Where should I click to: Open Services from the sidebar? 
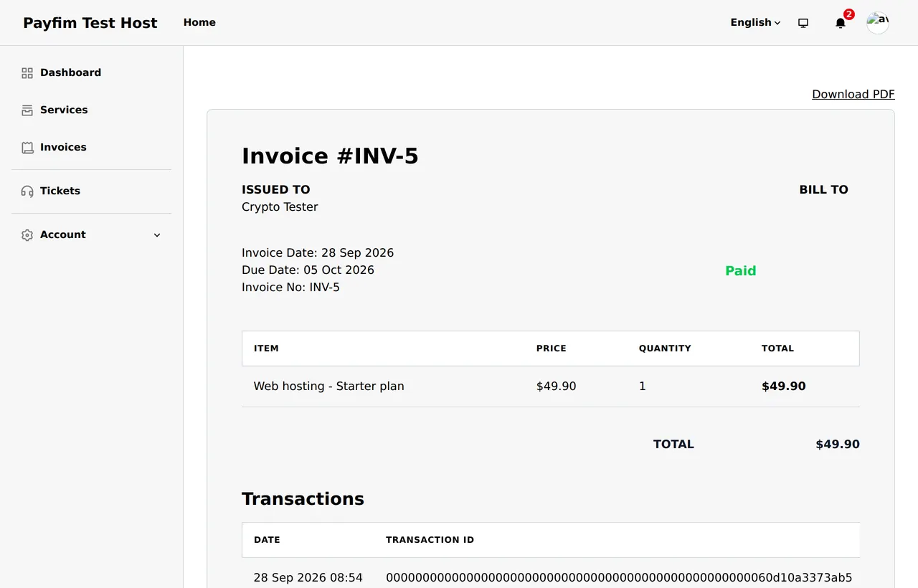64,110
